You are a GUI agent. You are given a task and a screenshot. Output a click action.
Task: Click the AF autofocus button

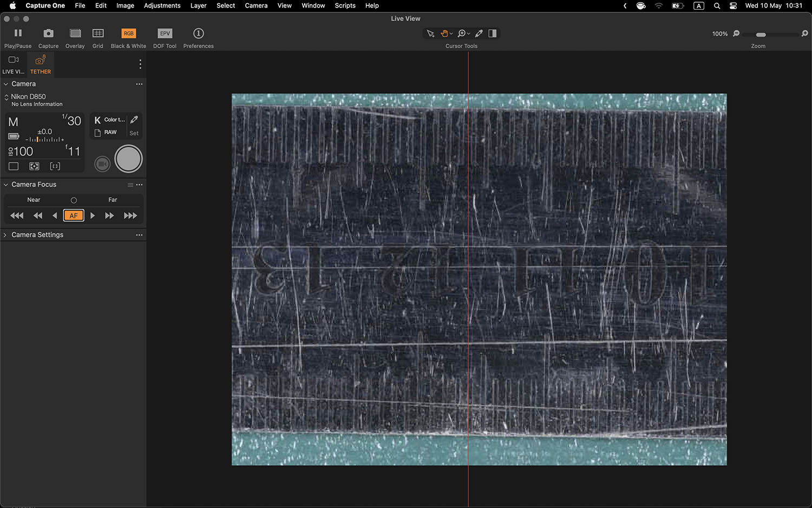[74, 216]
